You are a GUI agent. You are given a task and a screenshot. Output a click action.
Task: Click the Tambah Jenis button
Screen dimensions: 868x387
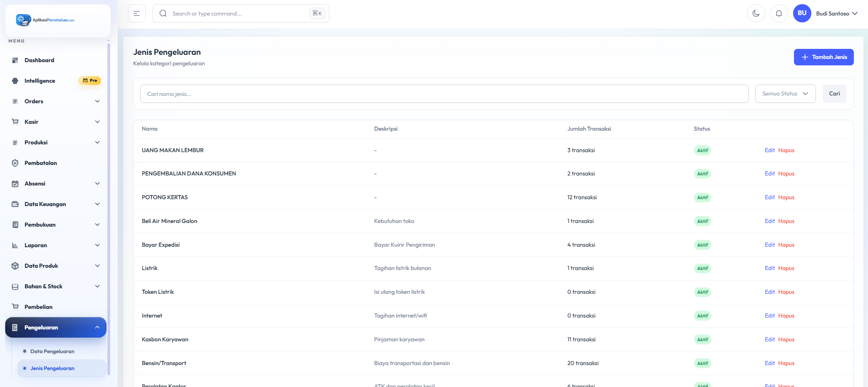tap(824, 57)
